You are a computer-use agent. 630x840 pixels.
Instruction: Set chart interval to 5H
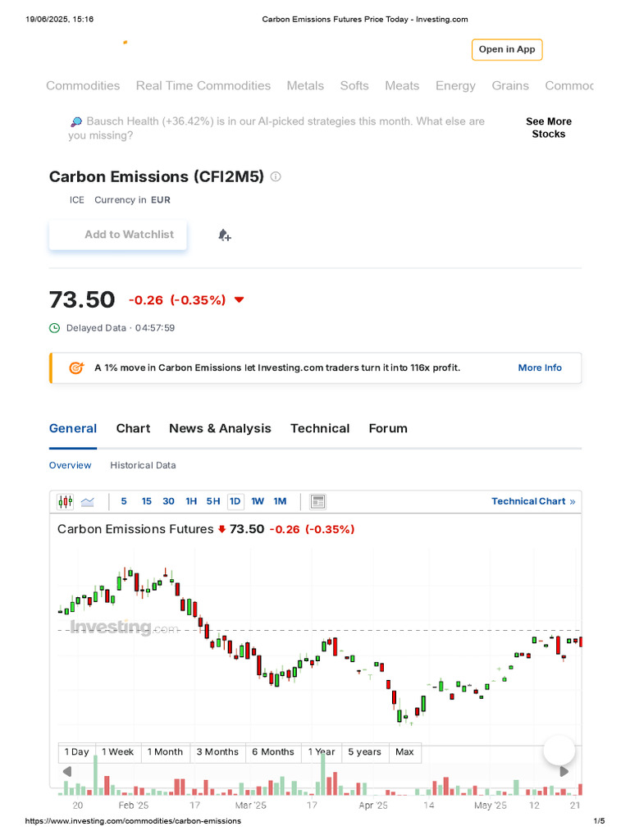click(x=213, y=501)
